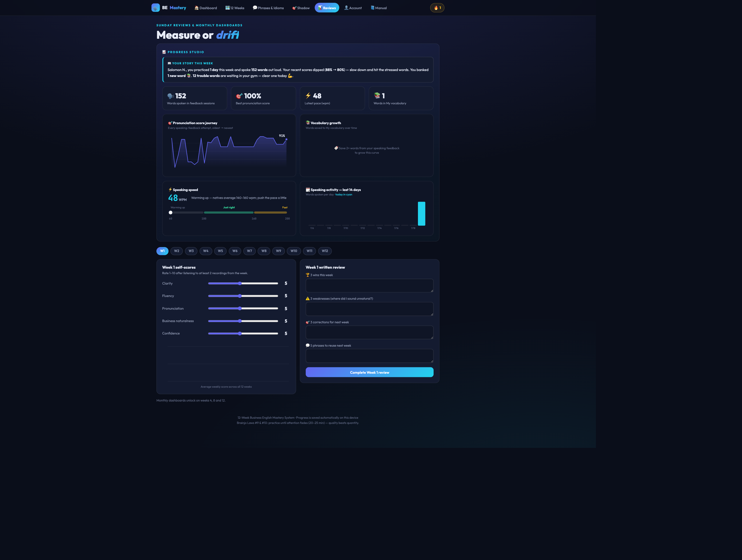Click the book icon in Your Story
Viewport: 742px width, 560px height.
pyautogui.click(x=169, y=63)
